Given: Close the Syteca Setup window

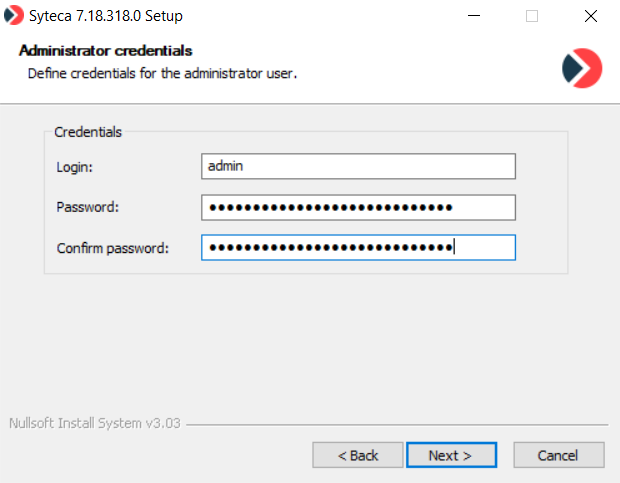Looking at the screenshot, I should click(590, 16).
